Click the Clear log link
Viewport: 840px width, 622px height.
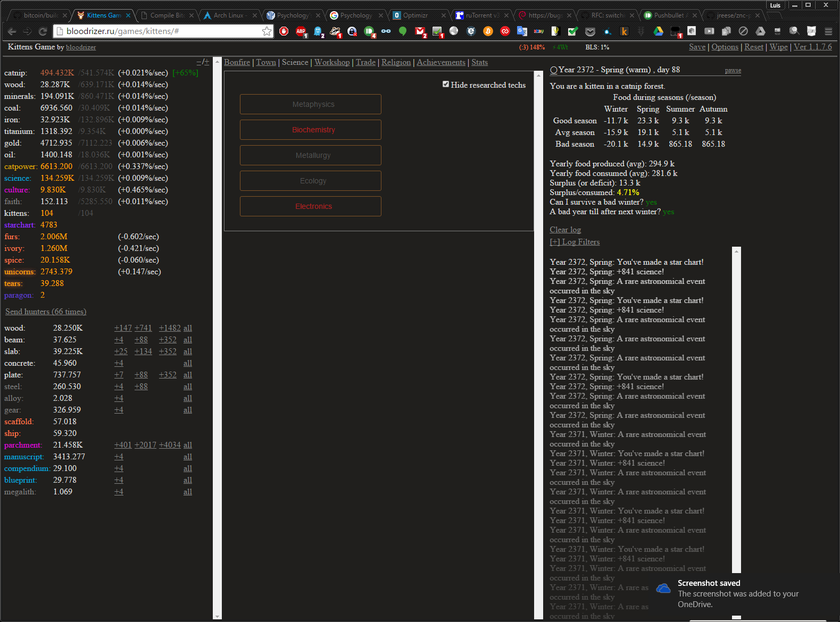point(565,230)
